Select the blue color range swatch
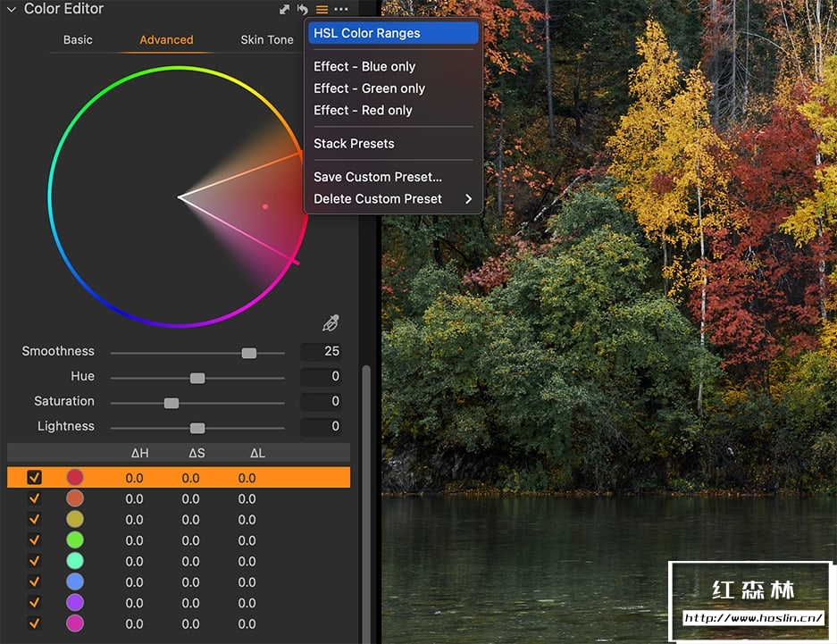837x644 pixels. point(75,581)
